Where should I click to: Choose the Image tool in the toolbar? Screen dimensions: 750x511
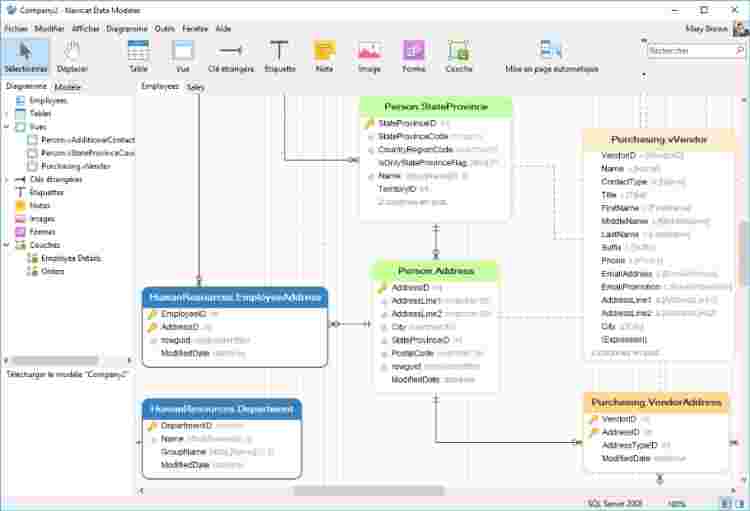pyautogui.click(x=369, y=56)
